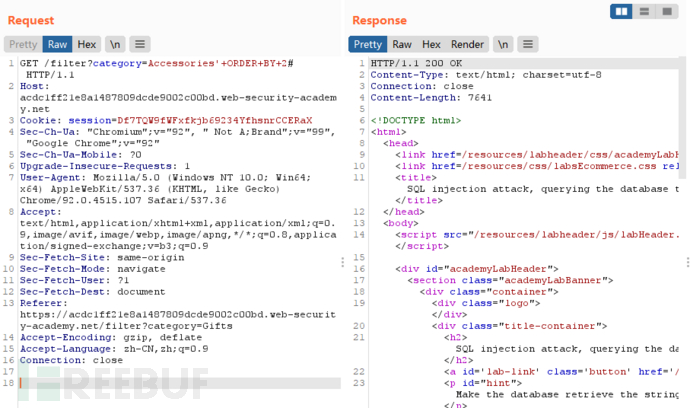Viewport: 690px width, 408px height.
Task: Open the Response panel hamburger options menu
Action: pos(528,44)
